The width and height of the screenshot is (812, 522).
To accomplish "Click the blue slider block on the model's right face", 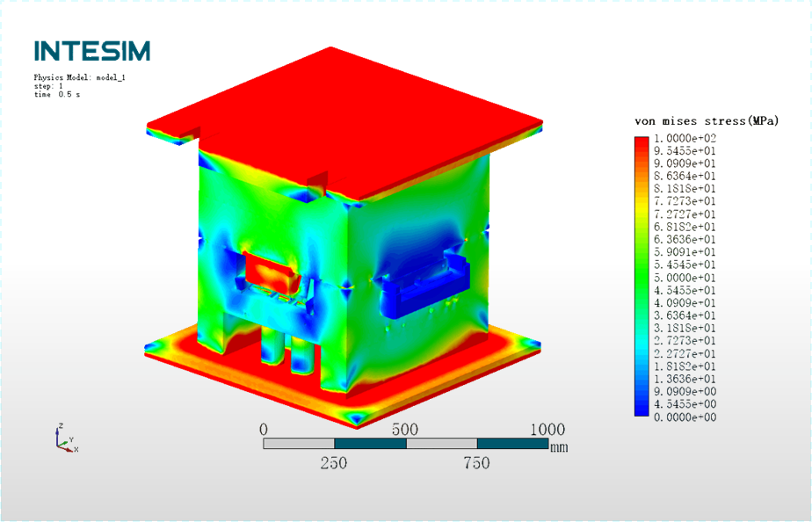I will click(424, 287).
